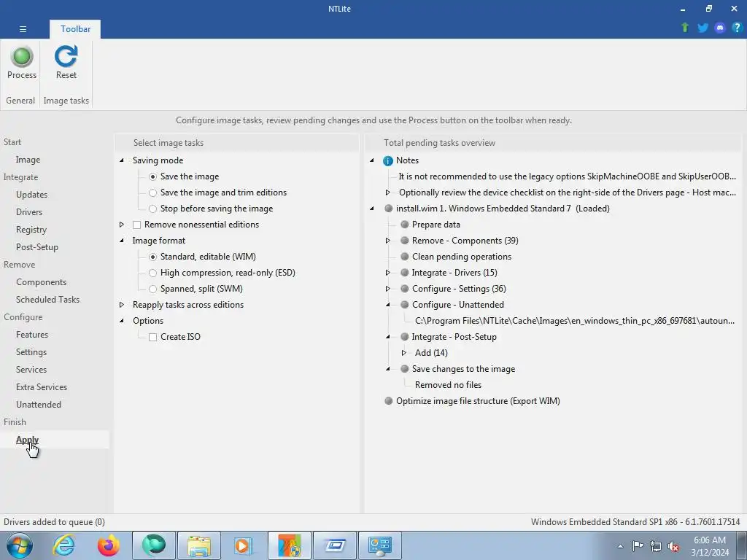The image size is (747, 560).
Task: Click the Reset image tasks icon
Action: tap(66, 63)
